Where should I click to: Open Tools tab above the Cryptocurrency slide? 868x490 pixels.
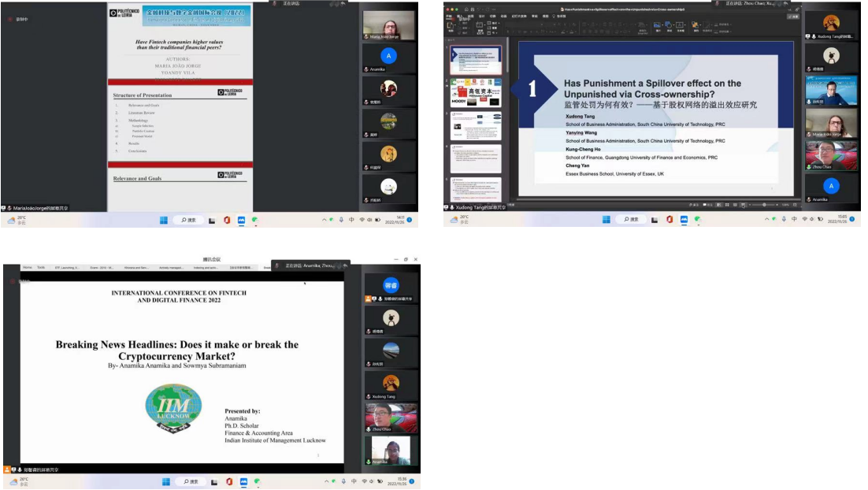coord(40,267)
